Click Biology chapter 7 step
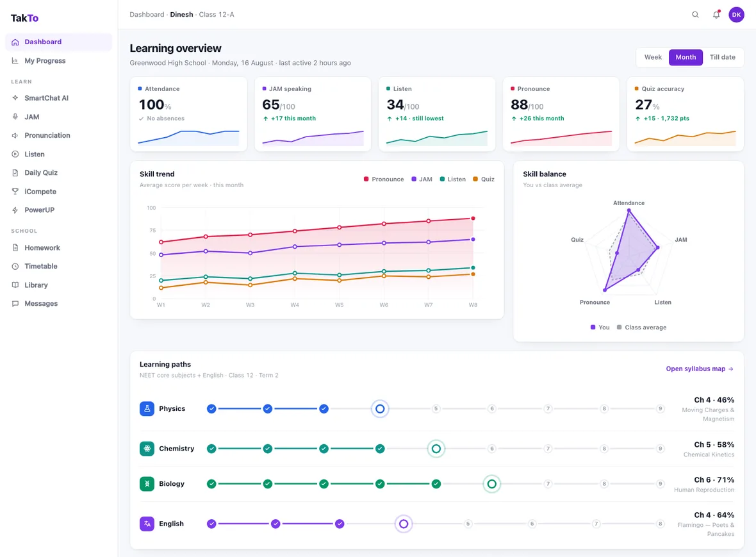The image size is (756, 557). tap(548, 484)
